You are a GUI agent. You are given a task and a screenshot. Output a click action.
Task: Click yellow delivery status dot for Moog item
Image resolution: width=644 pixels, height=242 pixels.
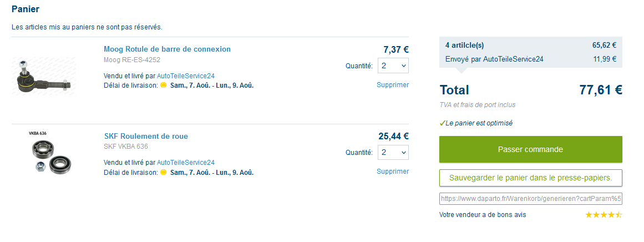click(164, 85)
